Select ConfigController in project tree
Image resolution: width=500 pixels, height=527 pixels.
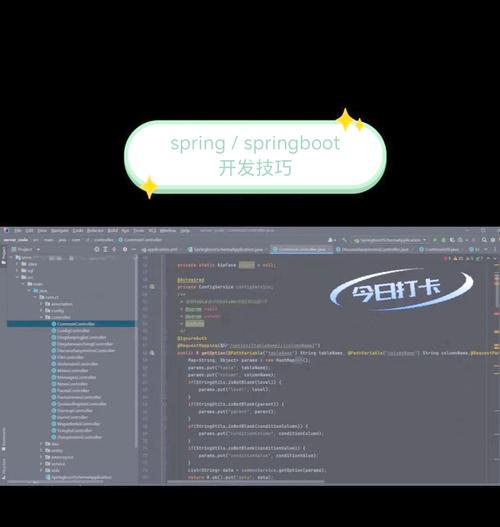pos(73,331)
